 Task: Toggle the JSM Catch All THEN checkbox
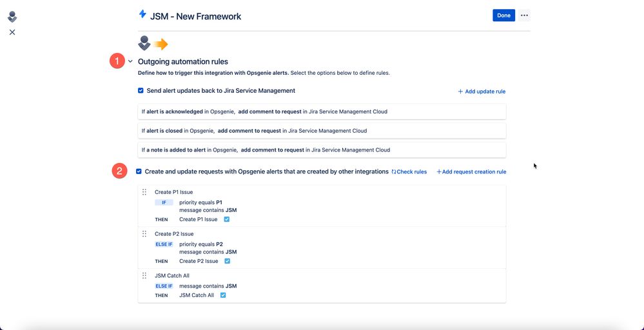[223, 295]
